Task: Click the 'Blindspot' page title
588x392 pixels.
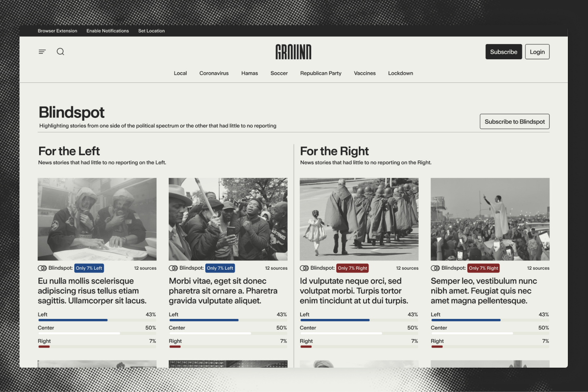Action: 72,112
